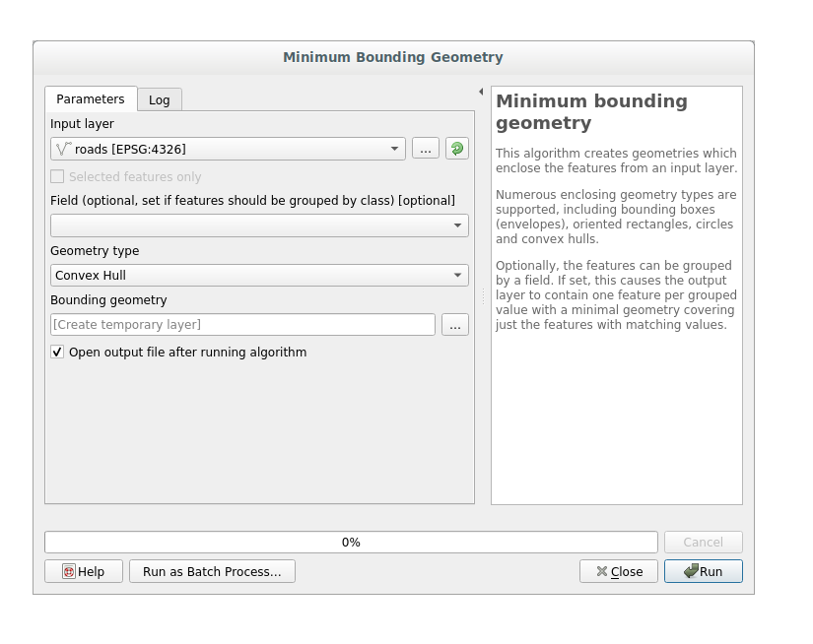
Task: Toggle the Selected features only checkbox
Action: [x=57, y=177]
